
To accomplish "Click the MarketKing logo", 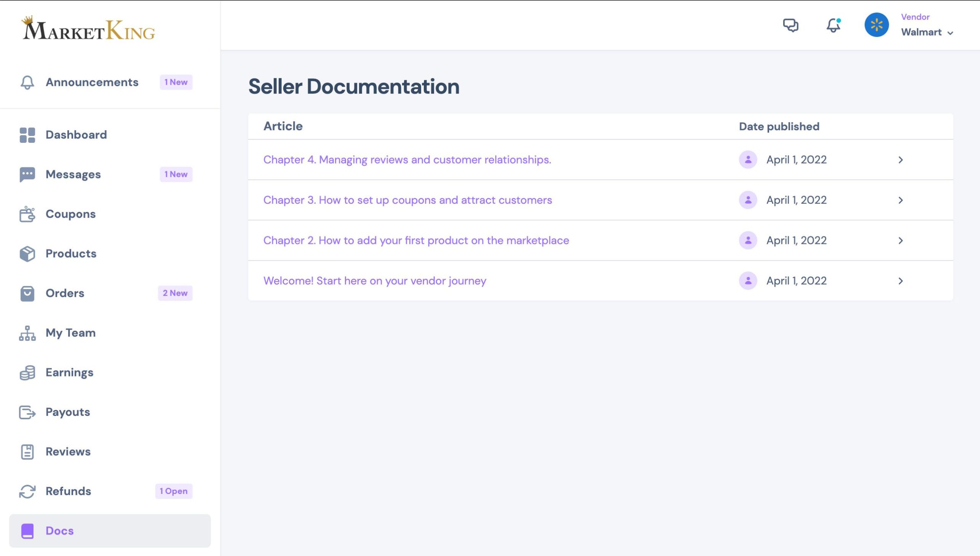I will tap(88, 28).
